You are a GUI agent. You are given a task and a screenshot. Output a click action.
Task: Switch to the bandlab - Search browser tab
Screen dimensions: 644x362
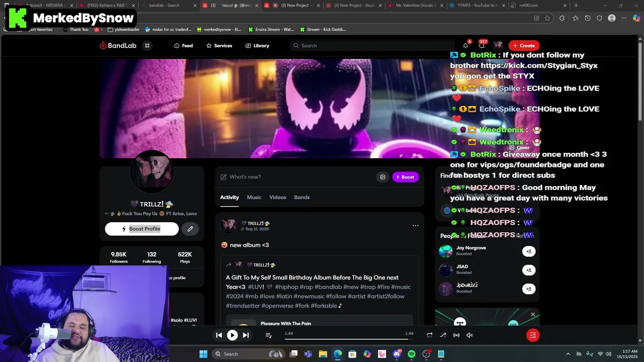pos(169,6)
